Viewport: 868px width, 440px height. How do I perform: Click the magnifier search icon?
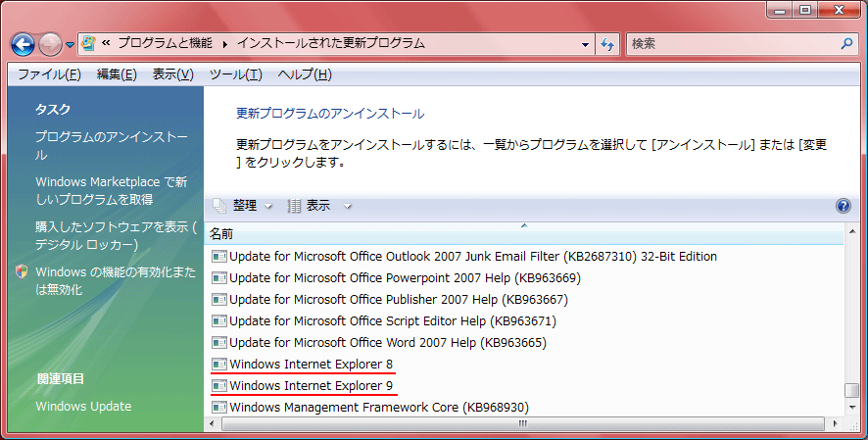click(846, 44)
